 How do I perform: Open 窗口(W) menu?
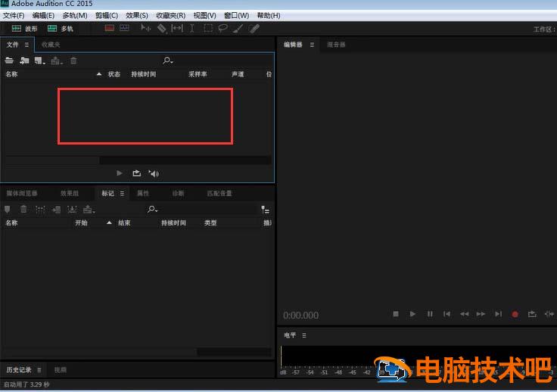(x=237, y=16)
